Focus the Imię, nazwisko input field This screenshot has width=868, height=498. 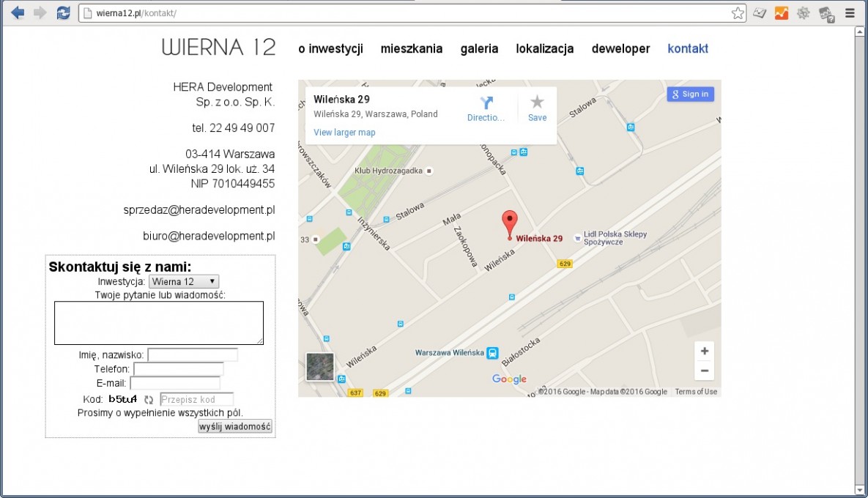tap(193, 355)
